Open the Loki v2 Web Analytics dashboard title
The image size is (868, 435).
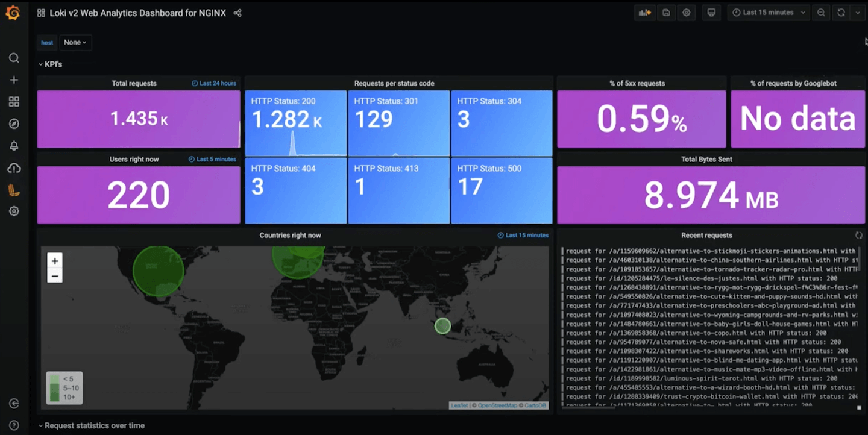[x=139, y=12]
